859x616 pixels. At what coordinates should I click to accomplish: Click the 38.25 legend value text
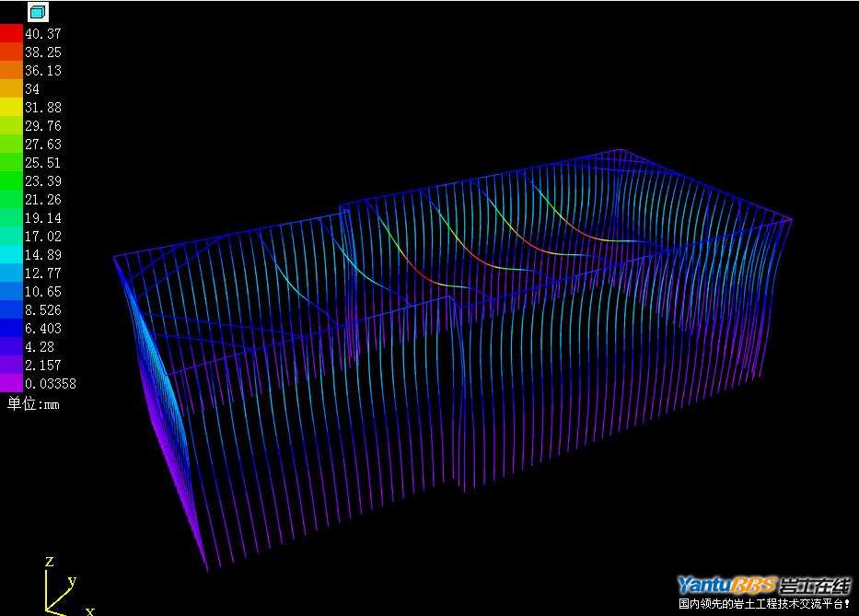[43, 52]
